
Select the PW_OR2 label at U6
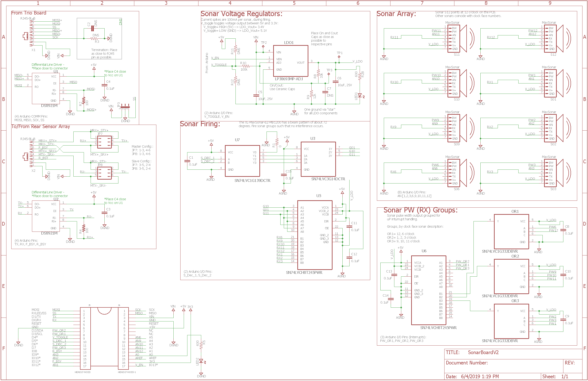pyautogui.click(x=462, y=261)
